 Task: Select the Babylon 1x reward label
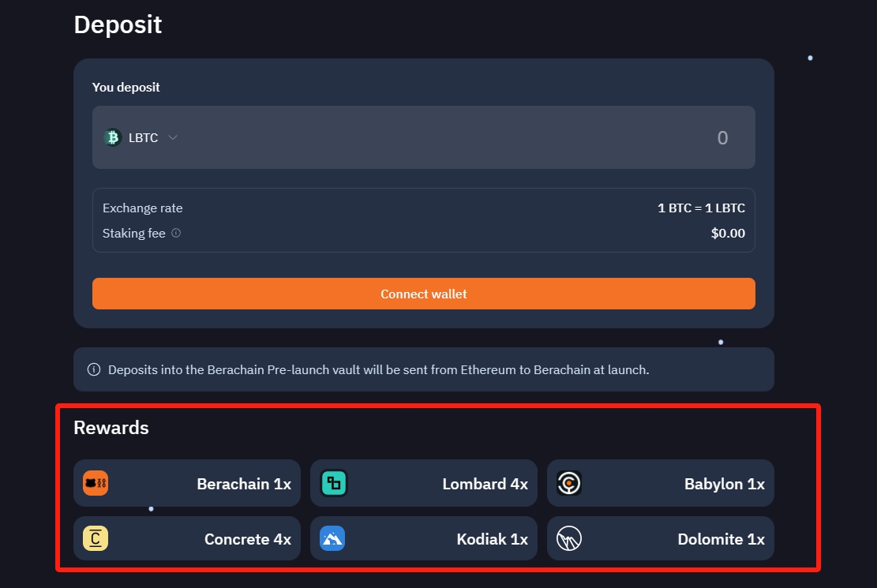click(725, 484)
